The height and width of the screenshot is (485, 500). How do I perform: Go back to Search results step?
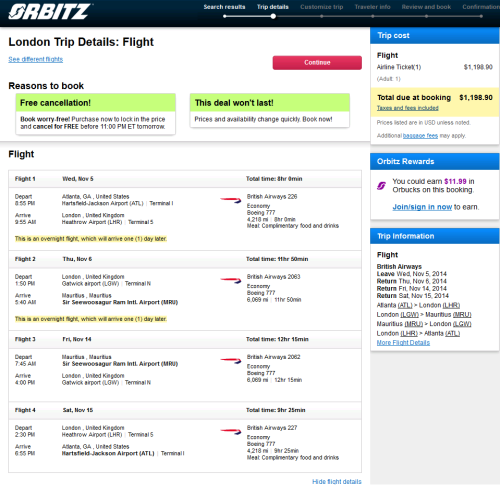click(x=224, y=7)
